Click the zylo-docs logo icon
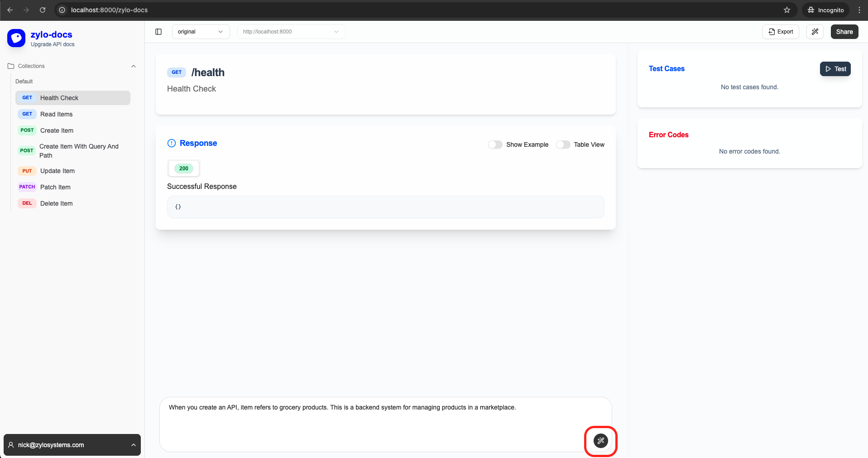This screenshot has width=868, height=458. (16, 38)
